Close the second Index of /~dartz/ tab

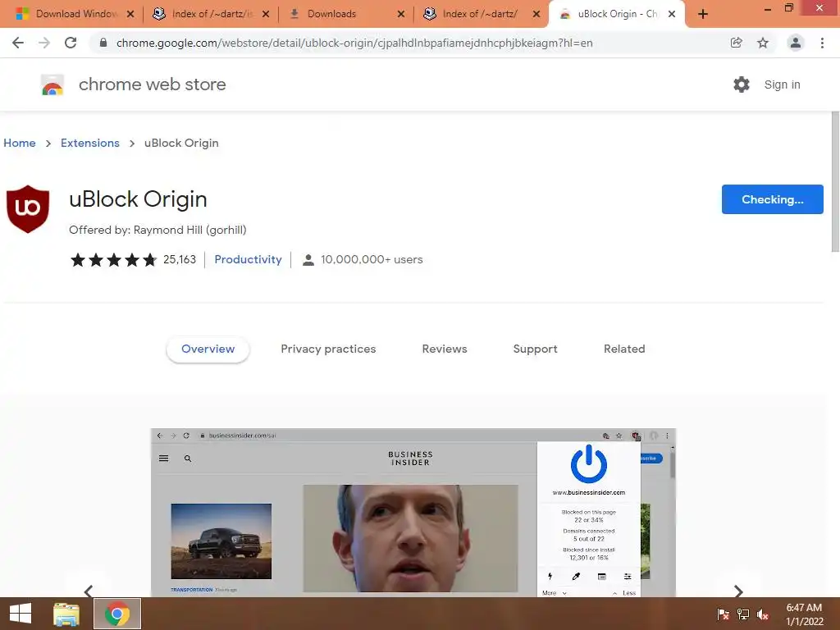[536, 14]
